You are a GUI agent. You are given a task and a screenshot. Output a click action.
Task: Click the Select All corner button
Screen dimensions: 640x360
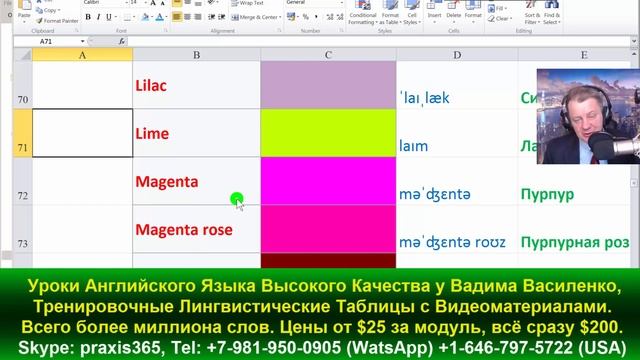(23, 55)
